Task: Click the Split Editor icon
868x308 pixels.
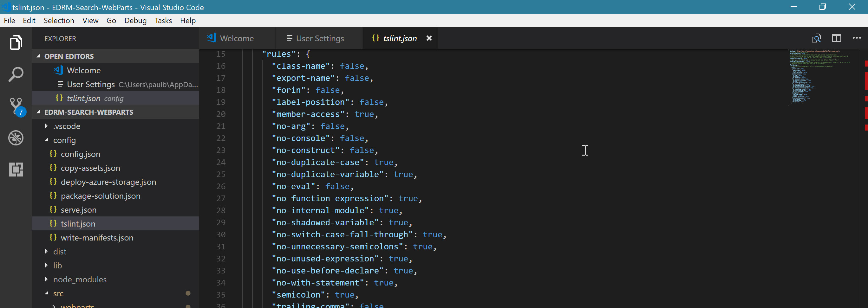Action: coord(836,38)
